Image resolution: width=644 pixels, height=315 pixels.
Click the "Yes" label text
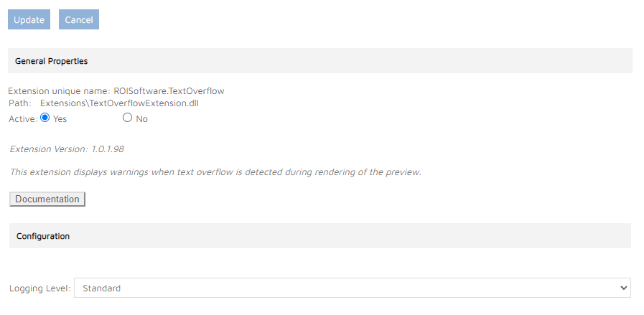coord(60,119)
